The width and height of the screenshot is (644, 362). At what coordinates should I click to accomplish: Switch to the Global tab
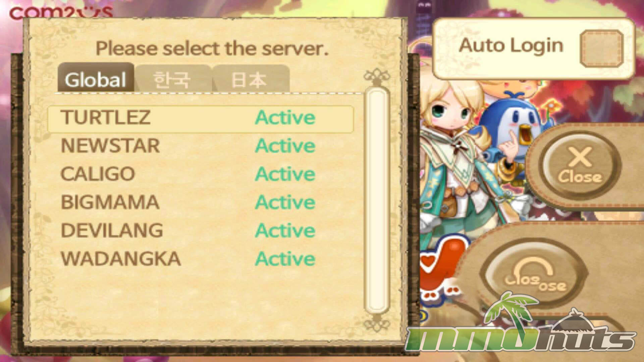click(96, 78)
